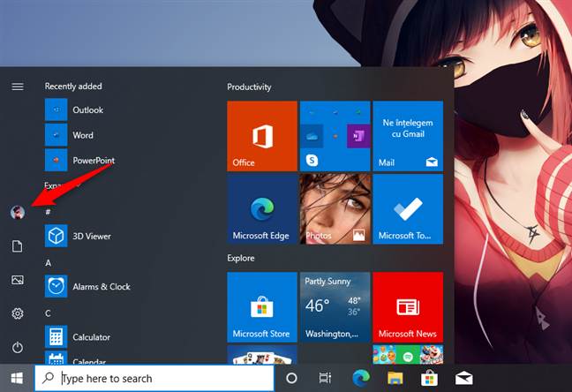The image size is (572, 392).
Task: Open the user account avatar
Action: pyautogui.click(x=18, y=212)
